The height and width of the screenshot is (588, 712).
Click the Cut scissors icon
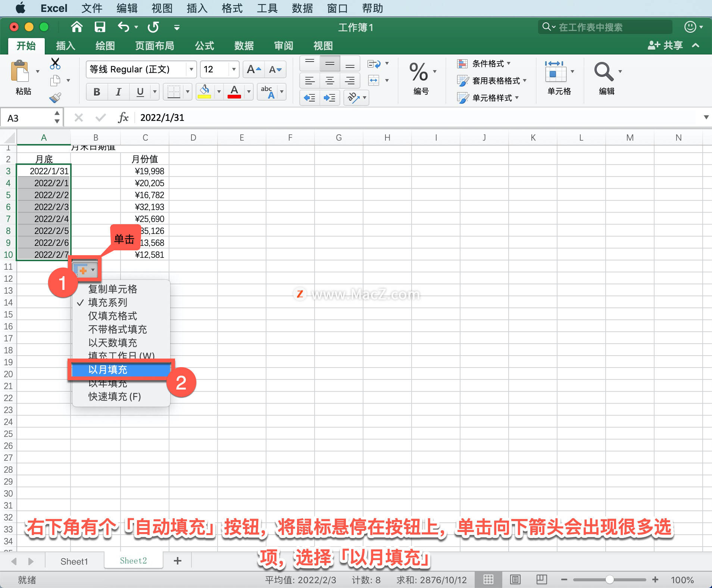pyautogui.click(x=55, y=63)
